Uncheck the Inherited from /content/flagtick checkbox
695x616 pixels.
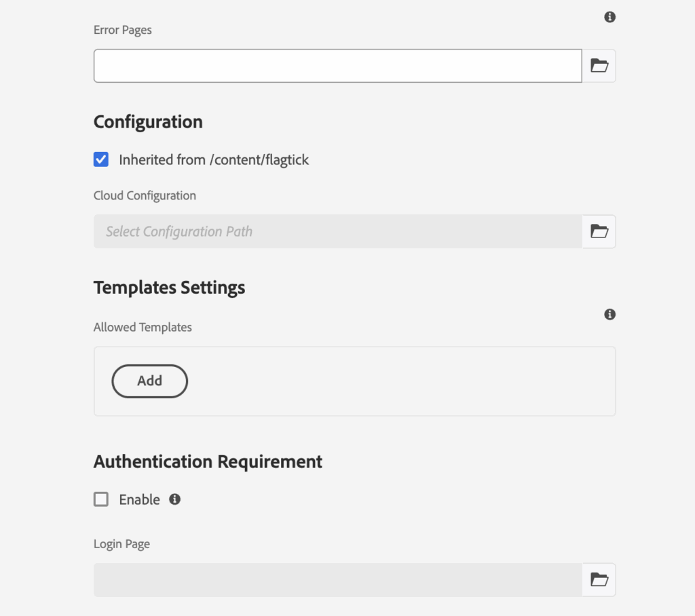pyautogui.click(x=101, y=160)
